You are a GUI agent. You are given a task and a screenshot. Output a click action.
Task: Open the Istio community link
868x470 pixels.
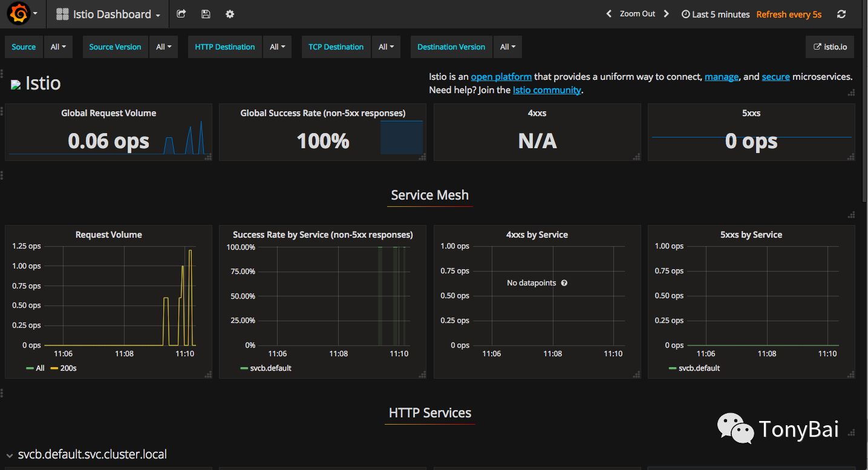point(547,90)
